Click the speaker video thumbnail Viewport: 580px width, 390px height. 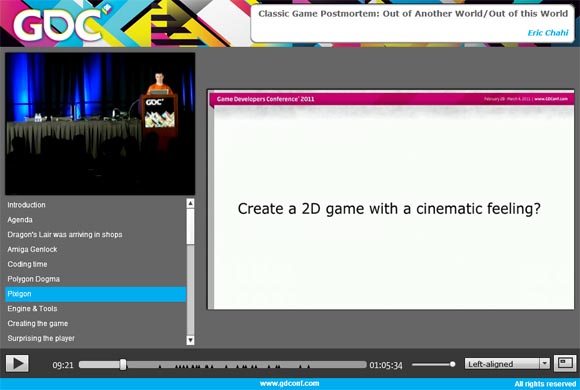100,124
